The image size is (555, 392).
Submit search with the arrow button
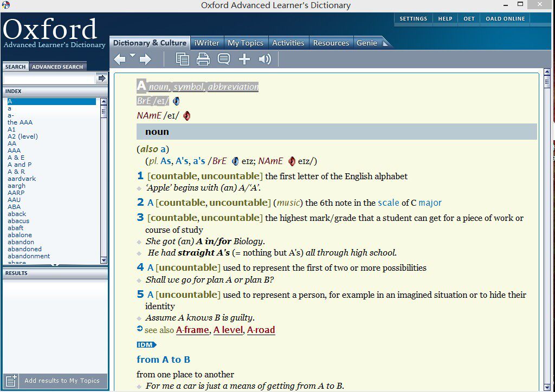pyautogui.click(x=102, y=78)
